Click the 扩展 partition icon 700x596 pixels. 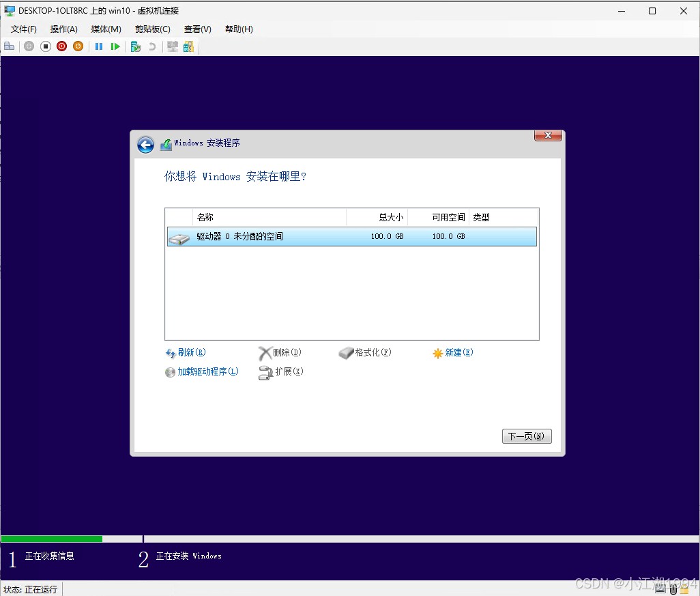265,373
